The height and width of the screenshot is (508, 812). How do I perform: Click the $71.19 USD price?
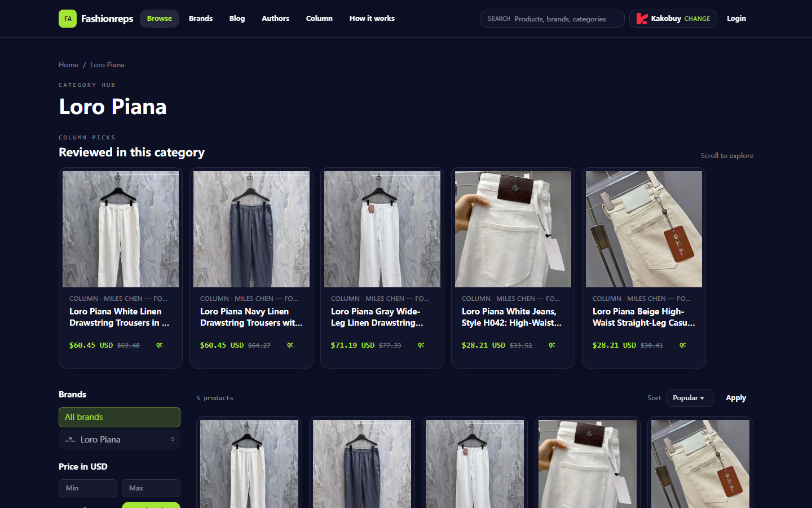coord(352,345)
